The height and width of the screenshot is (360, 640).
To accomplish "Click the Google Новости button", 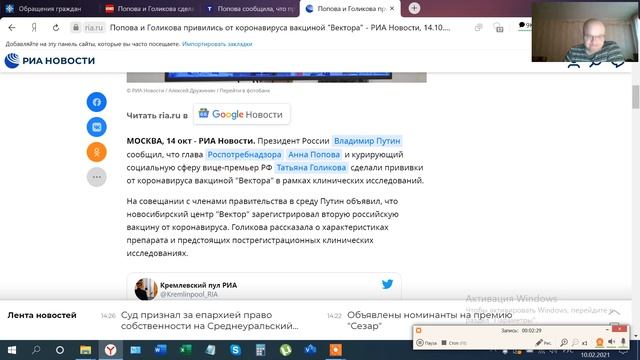I will pos(241,114).
